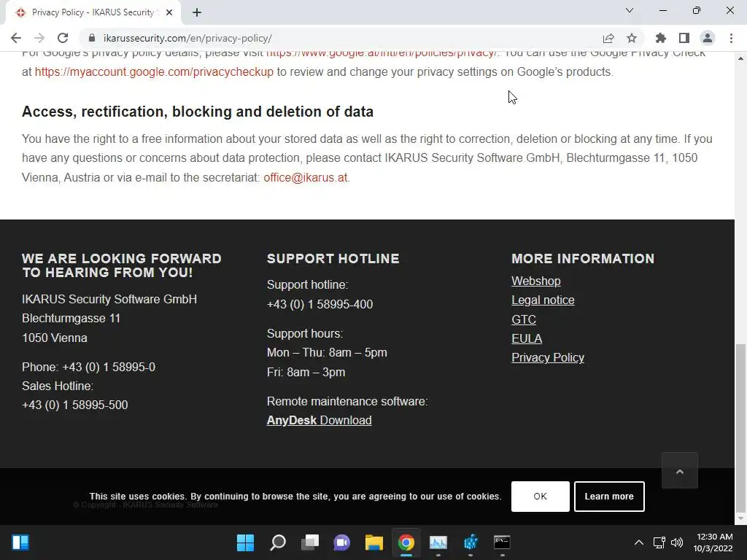
Task: Click the SUPPORT HOTLINE heading
Action: coord(333,259)
